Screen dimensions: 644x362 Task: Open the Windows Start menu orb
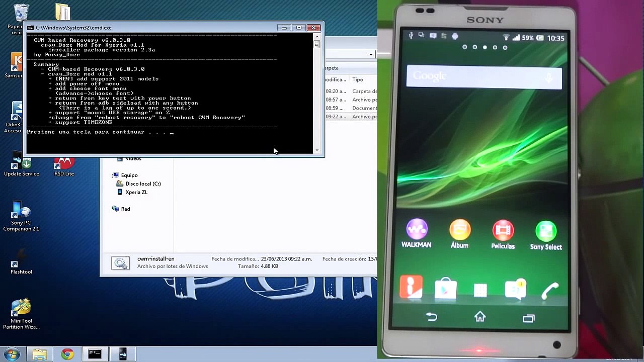[x=12, y=354]
